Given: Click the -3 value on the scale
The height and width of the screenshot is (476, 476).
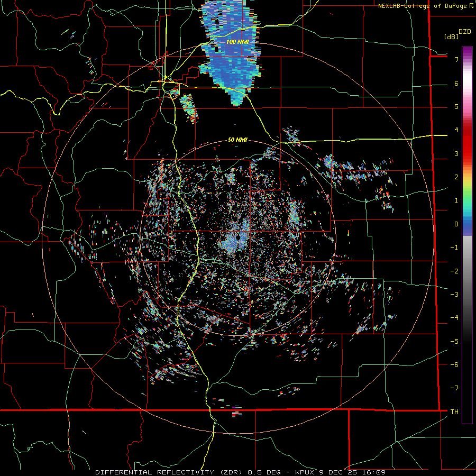Looking at the screenshot, I should coord(454,295).
